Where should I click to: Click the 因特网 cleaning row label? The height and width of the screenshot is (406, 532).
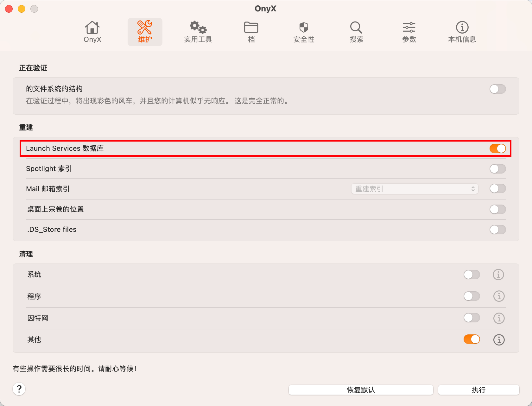[38, 318]
